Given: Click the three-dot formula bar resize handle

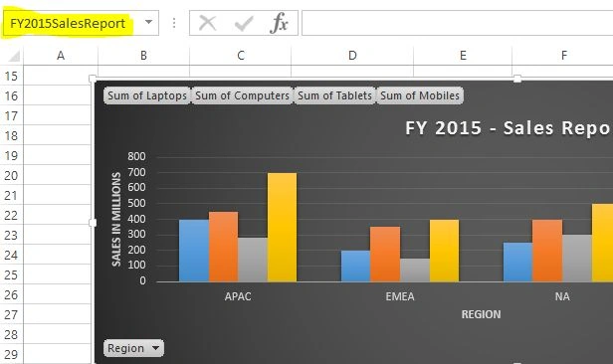Looking at the screenshot, I should tap(174, 23).
